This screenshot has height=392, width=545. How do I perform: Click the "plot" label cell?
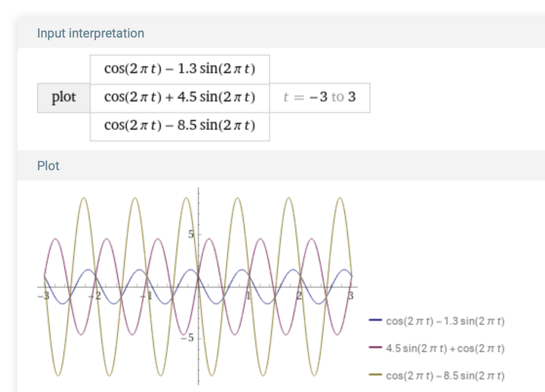[64, 98]
